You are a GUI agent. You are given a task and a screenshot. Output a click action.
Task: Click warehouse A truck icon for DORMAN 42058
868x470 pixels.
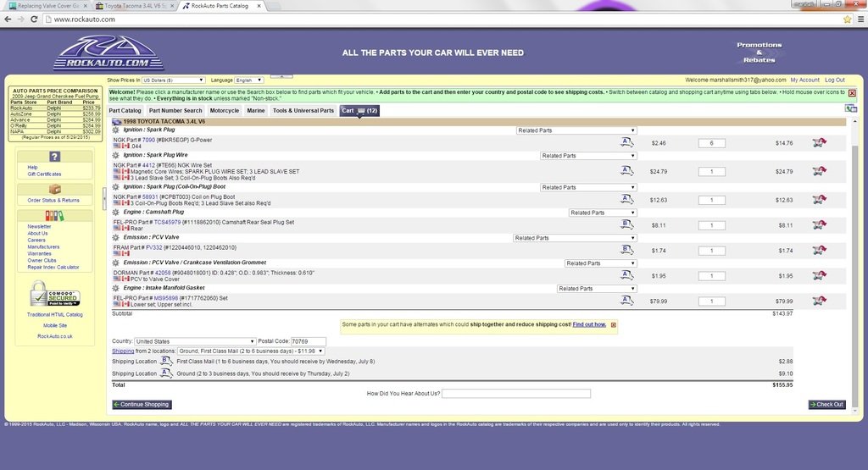(626, 275)
